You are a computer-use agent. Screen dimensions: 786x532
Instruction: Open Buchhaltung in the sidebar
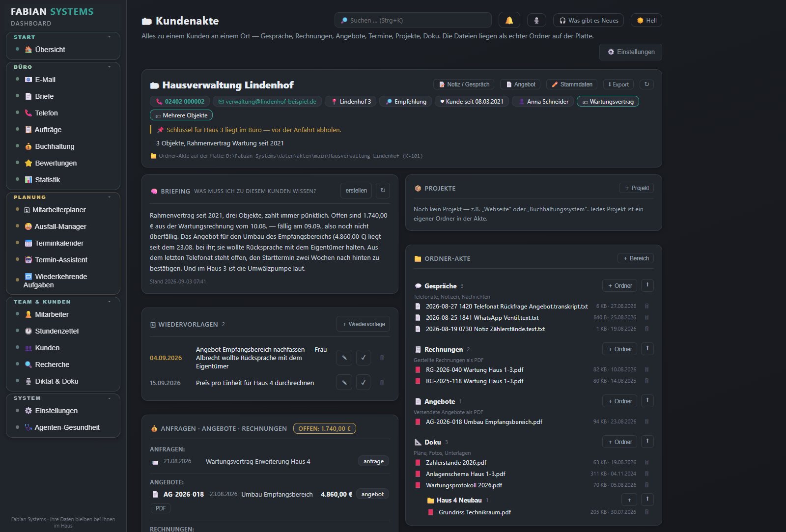point(55,146)
